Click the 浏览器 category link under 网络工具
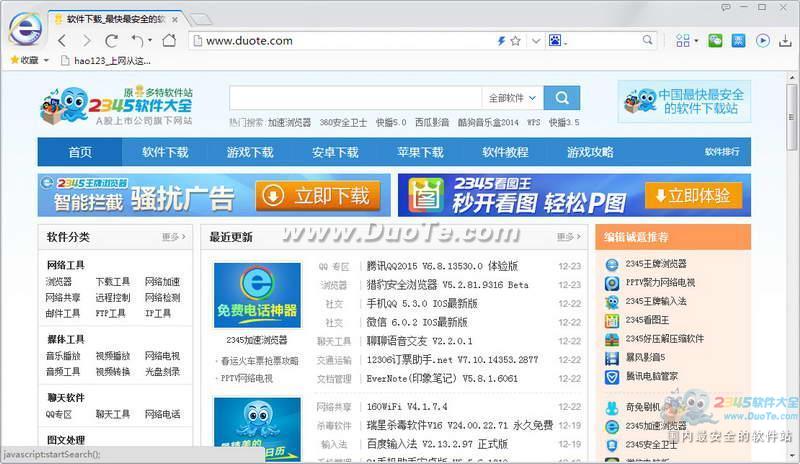 [x=59, y=282]
